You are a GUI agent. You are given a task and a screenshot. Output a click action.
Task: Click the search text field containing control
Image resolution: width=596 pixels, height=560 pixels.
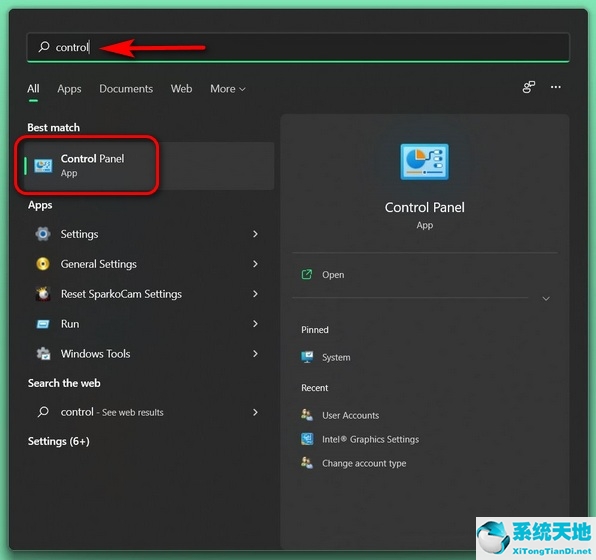click(x=298, y=47)
